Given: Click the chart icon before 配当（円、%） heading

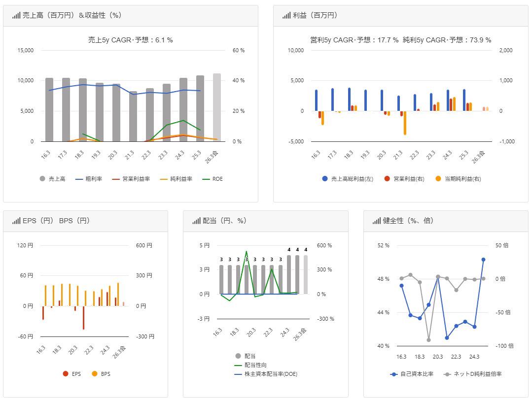Looking at the screenshot, I should point(196,221).
